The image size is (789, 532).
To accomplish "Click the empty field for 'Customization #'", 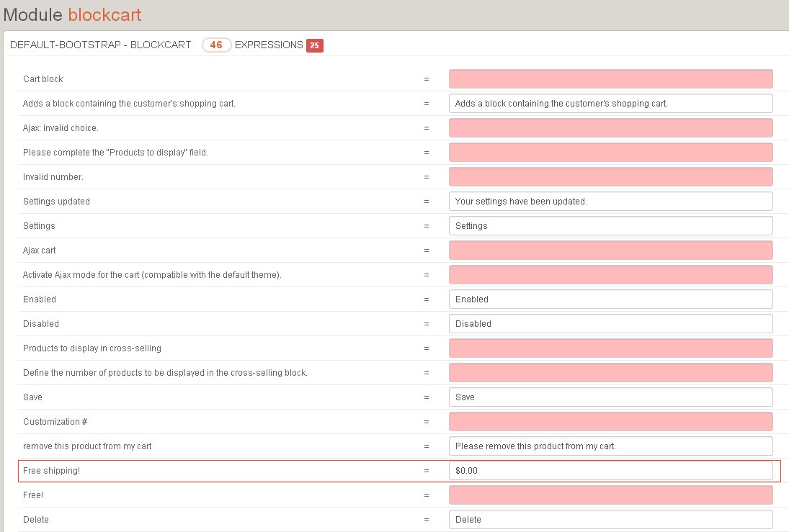I will coord(611,421).
